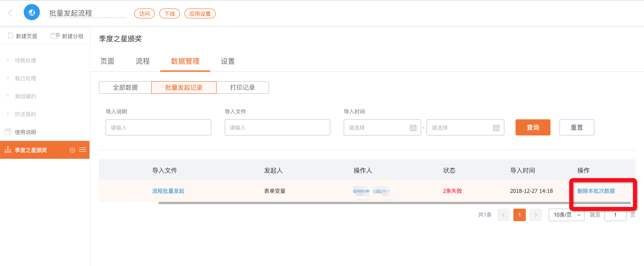Open calendar icon of end date field

(496, 128)
